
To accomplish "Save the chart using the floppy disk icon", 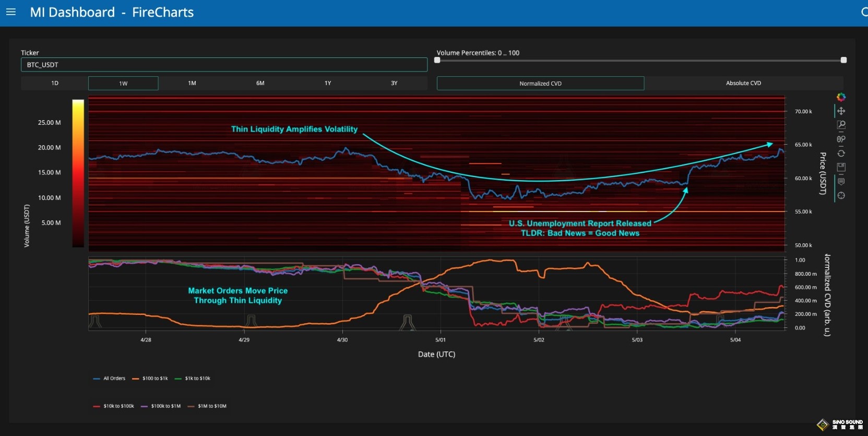I will (841, 167).
